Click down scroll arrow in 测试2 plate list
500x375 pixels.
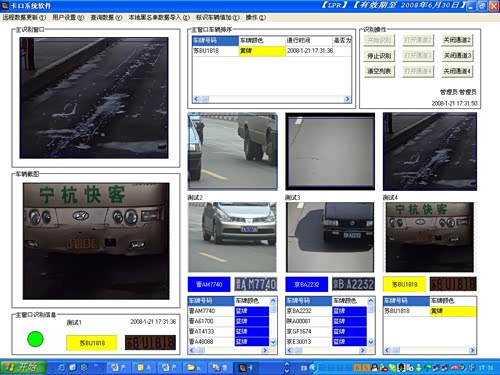click(273, 342)
